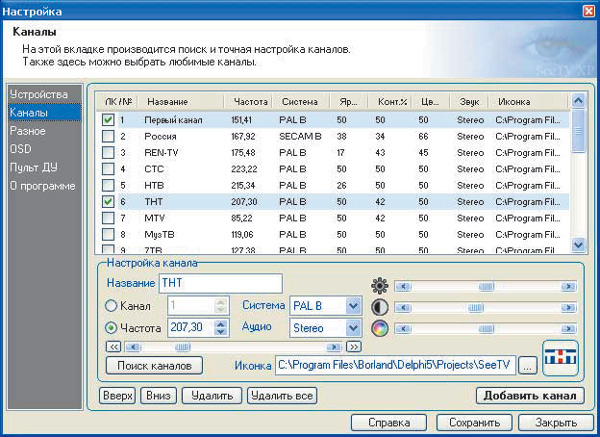Click the Удалить все button
The image size is (600, 437).
coord(282,395)
